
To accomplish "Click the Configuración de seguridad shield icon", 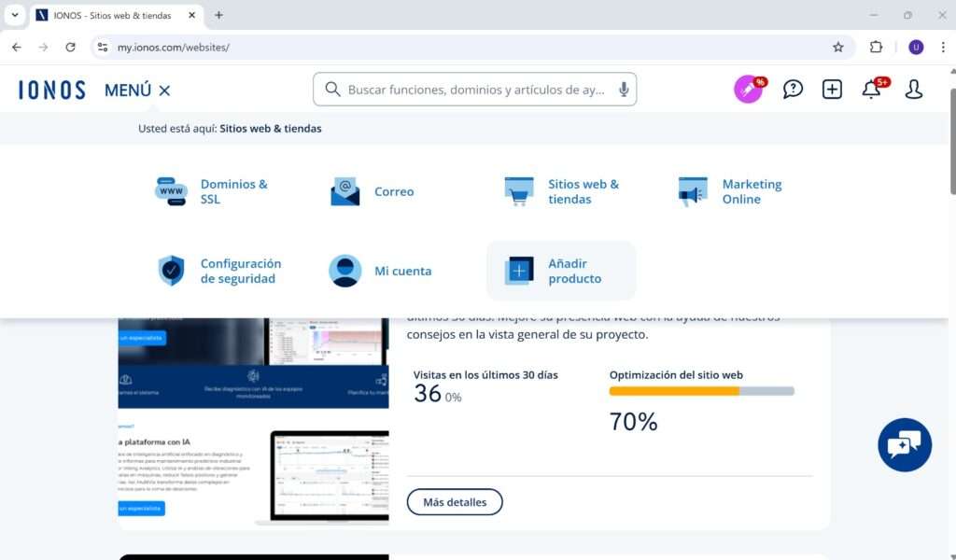I will point(172,271).
